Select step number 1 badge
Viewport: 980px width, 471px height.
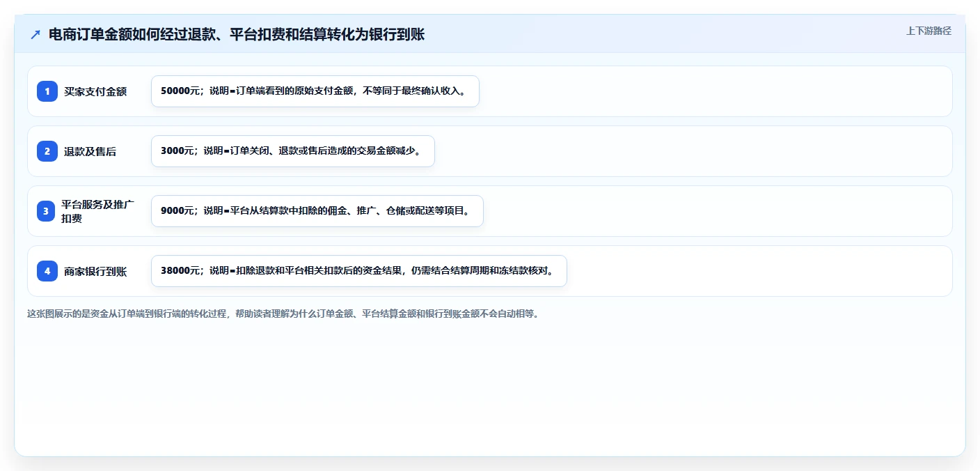click(47, 91)
